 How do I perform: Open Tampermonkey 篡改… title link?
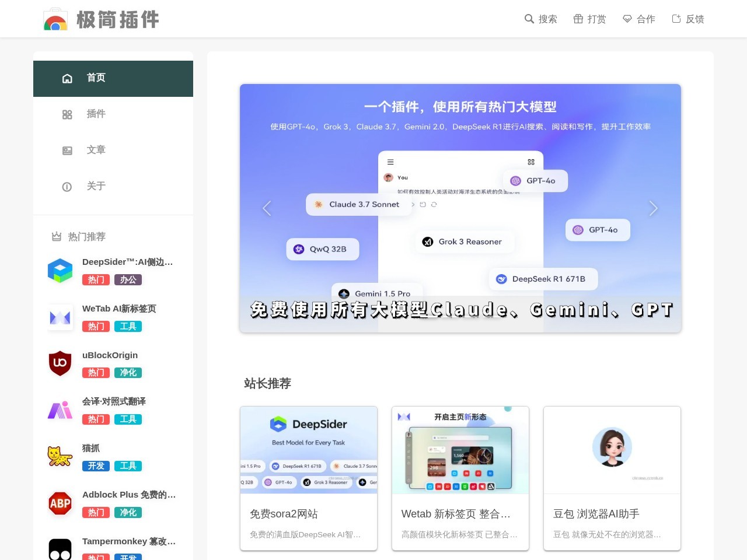pyautogui.click(x=129, y=541)
